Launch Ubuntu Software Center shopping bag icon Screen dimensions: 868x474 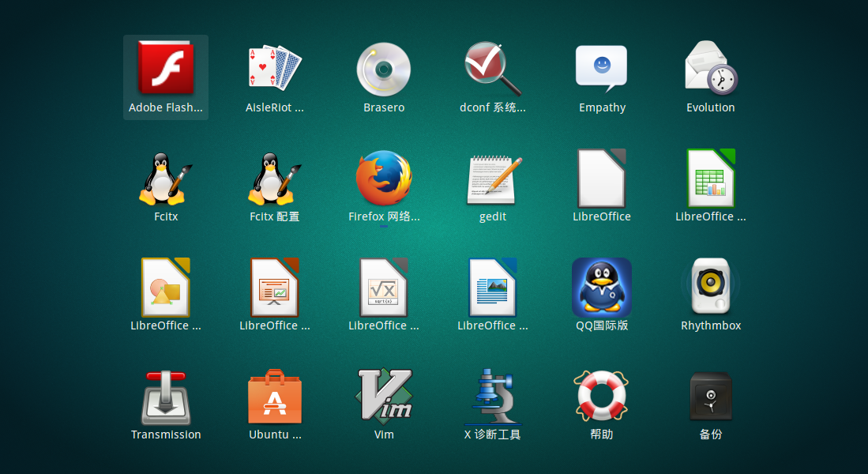[275, 397]
